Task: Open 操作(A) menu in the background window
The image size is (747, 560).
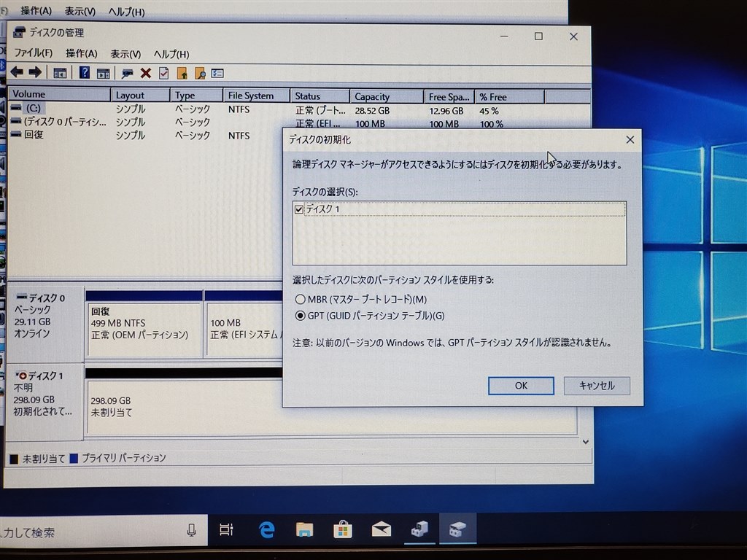Action: (x=36, y=10)
